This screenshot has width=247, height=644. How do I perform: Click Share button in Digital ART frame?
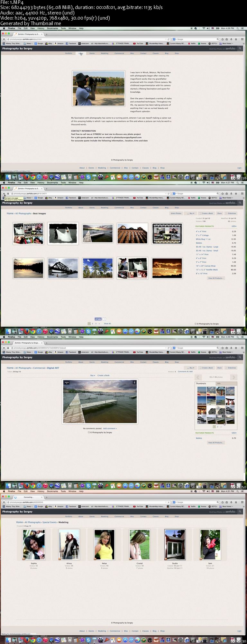tap(219, 367)
